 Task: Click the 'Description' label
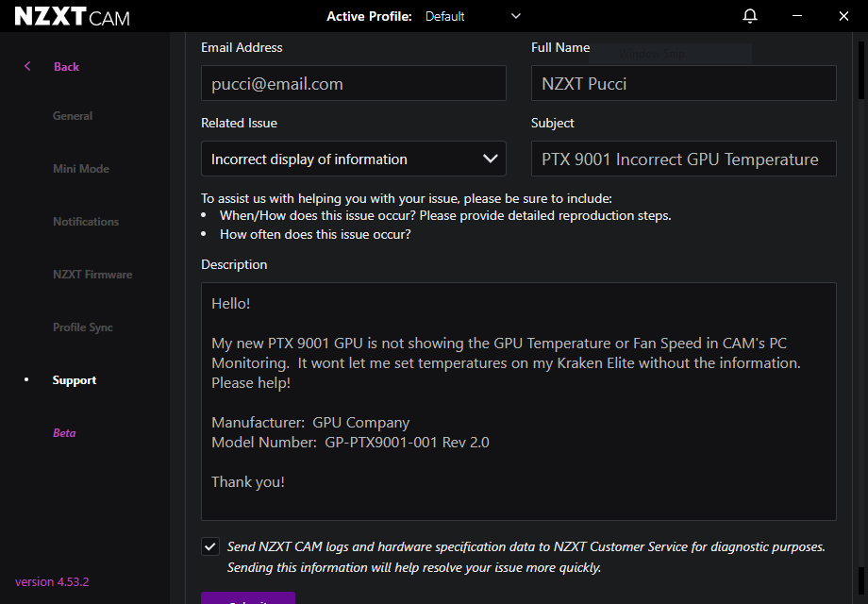(234, 264)
